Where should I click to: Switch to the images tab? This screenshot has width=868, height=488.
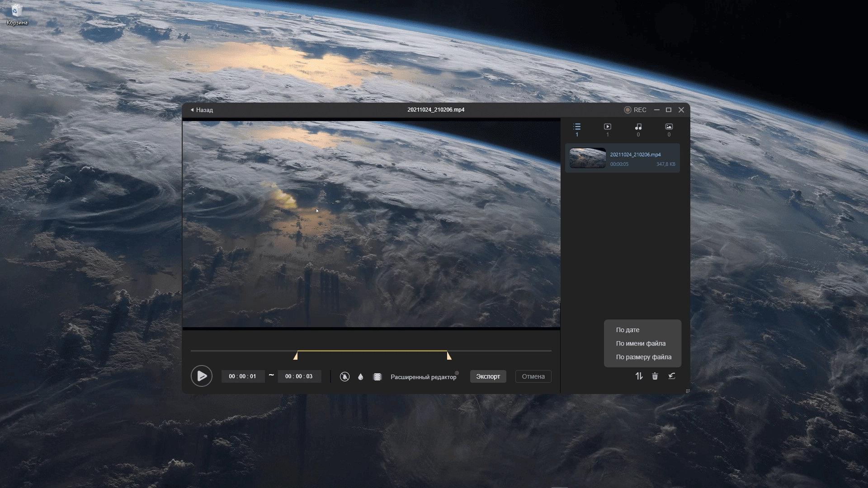(x=669, y=130)
